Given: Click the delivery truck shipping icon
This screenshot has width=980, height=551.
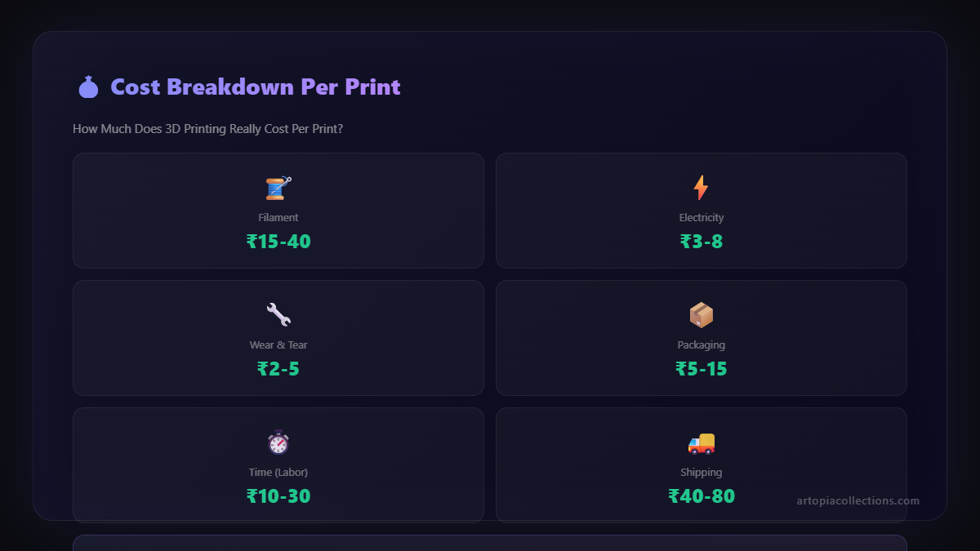Looking at the screenshot, I should (x=702, y=442).
